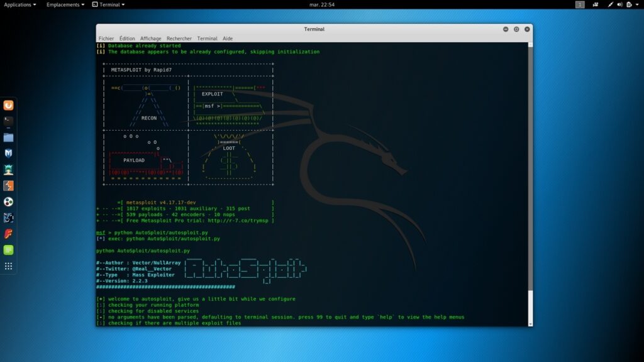Launch Zenmap from the dock
This screenshot has width=644, height=362.
tap(8, 217)
